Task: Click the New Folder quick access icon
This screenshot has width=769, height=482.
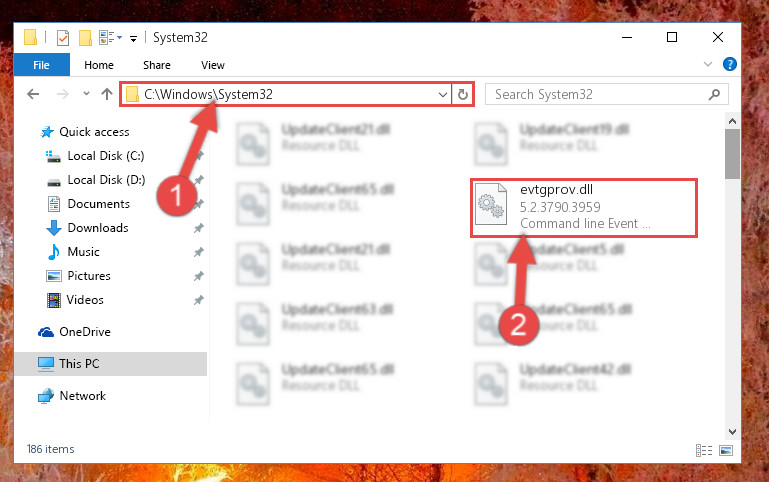Action: (85, 38)
